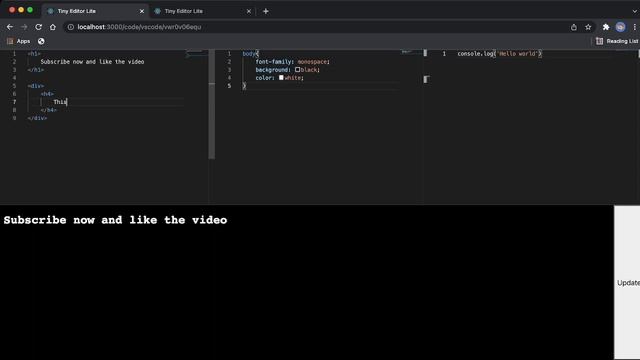Viewport: 640px width, 360px height.
Task: Click the opening div tag line
Action: (x=36, y=86)
